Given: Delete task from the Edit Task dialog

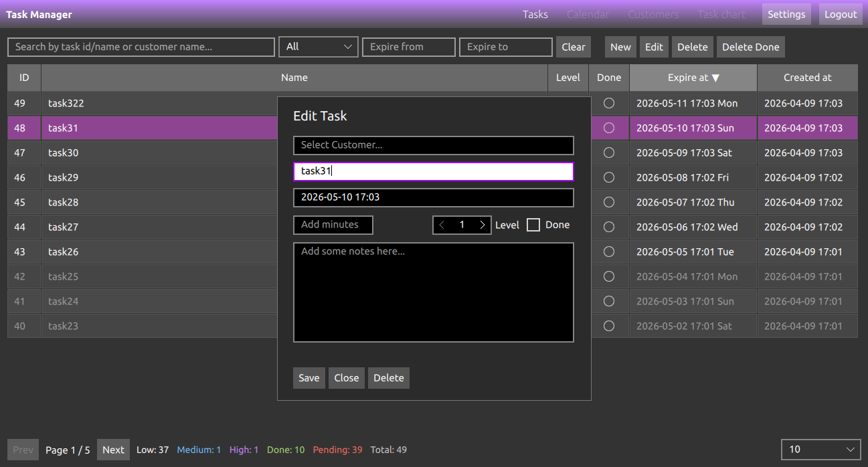Looking at the screenshot, I should point(389,378).
